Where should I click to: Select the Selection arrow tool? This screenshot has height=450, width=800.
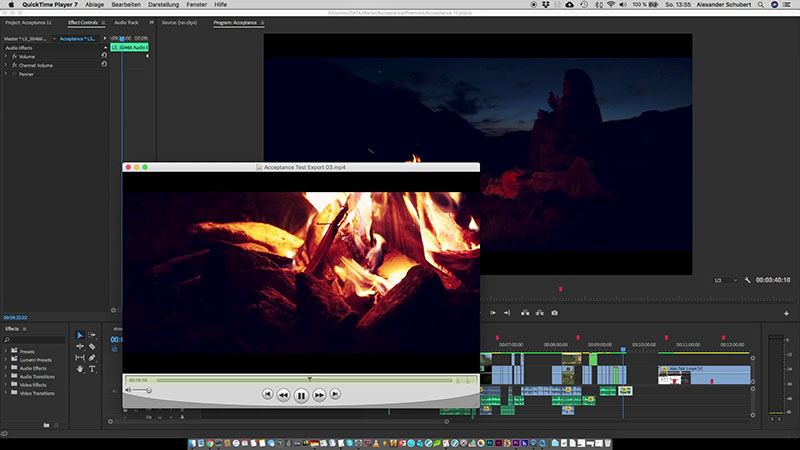point(80,335)
